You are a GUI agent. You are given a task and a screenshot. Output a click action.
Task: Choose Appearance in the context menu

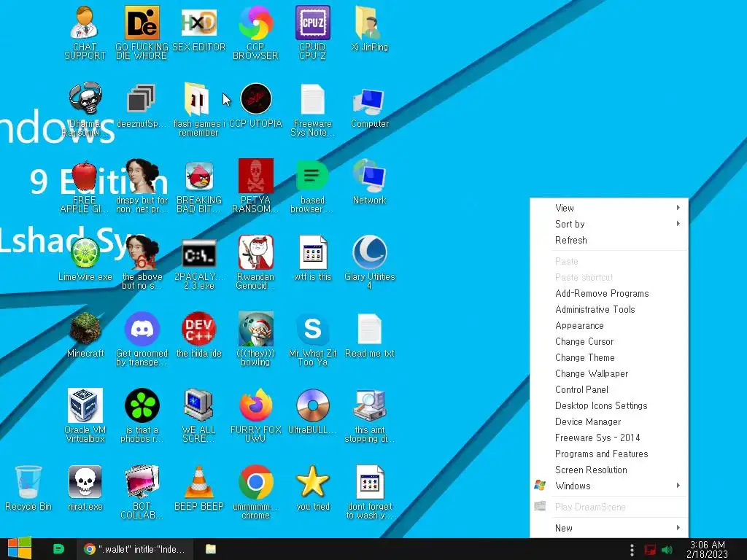609,326
